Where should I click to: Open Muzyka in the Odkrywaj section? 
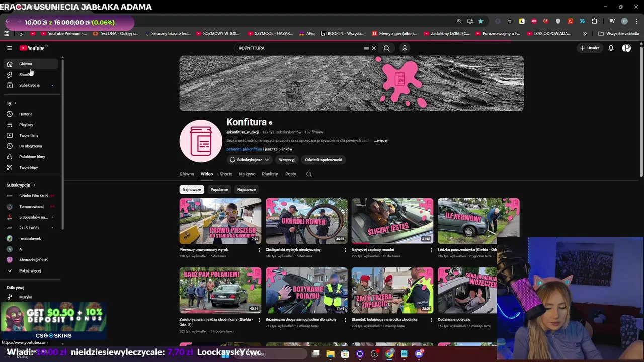(x=31, y=297)
